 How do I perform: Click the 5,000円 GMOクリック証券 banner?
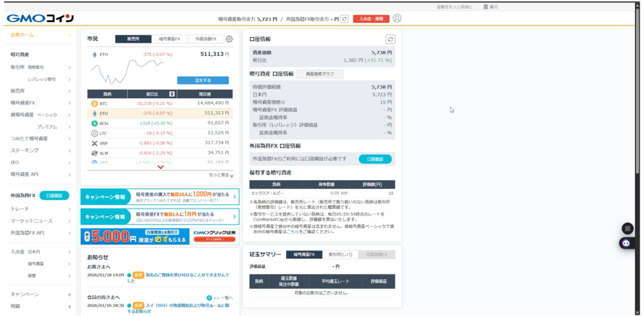[160, 236]
